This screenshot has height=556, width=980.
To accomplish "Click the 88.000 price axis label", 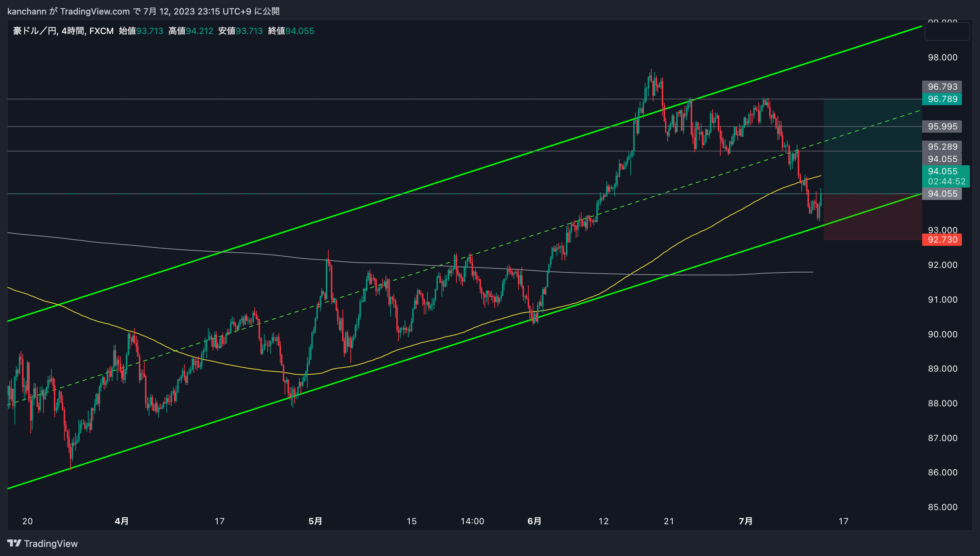I will click(x=943, y=404).
